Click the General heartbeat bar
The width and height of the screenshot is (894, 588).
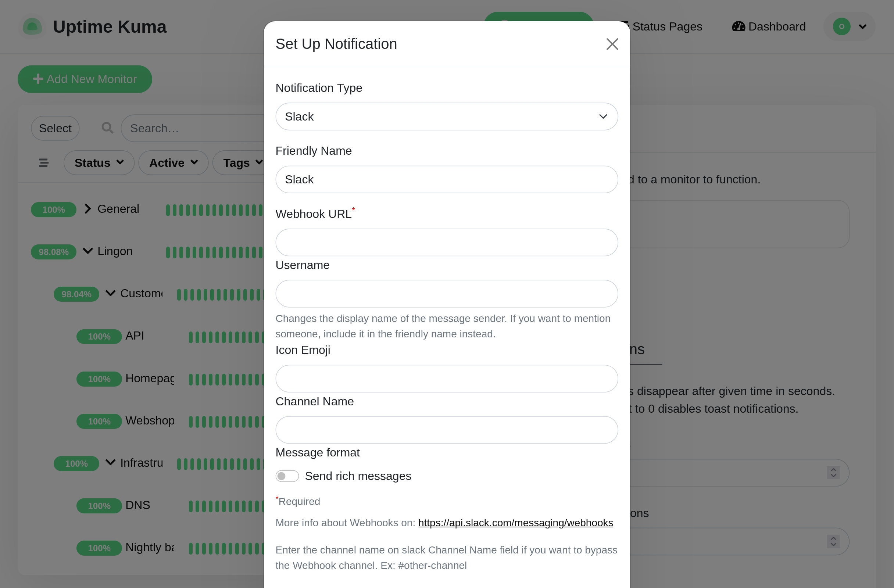click(x=214, y=210)
